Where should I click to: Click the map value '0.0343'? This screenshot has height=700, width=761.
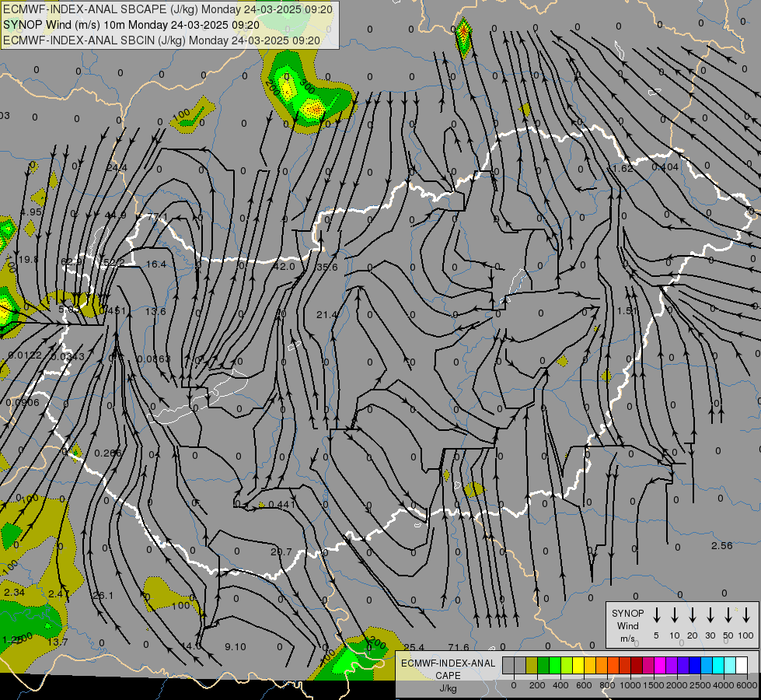tap(68, 356)
